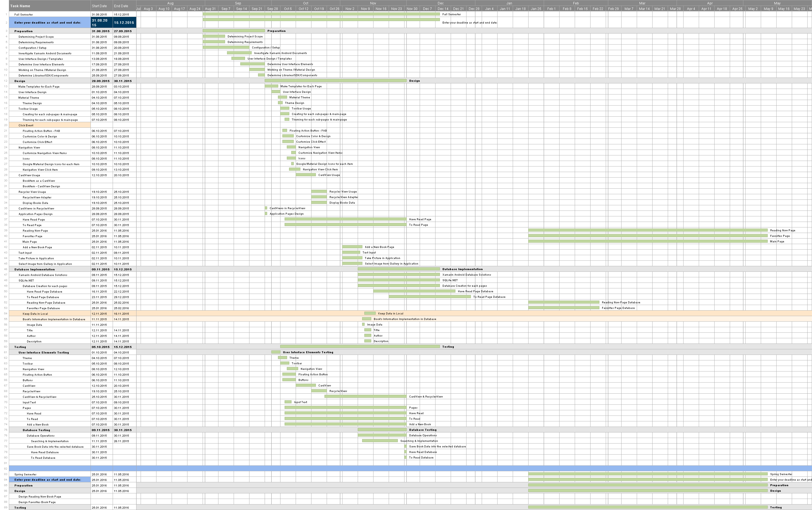Select the Configuration / Setup task bar
Screen dimensions: 812x510
226,48
